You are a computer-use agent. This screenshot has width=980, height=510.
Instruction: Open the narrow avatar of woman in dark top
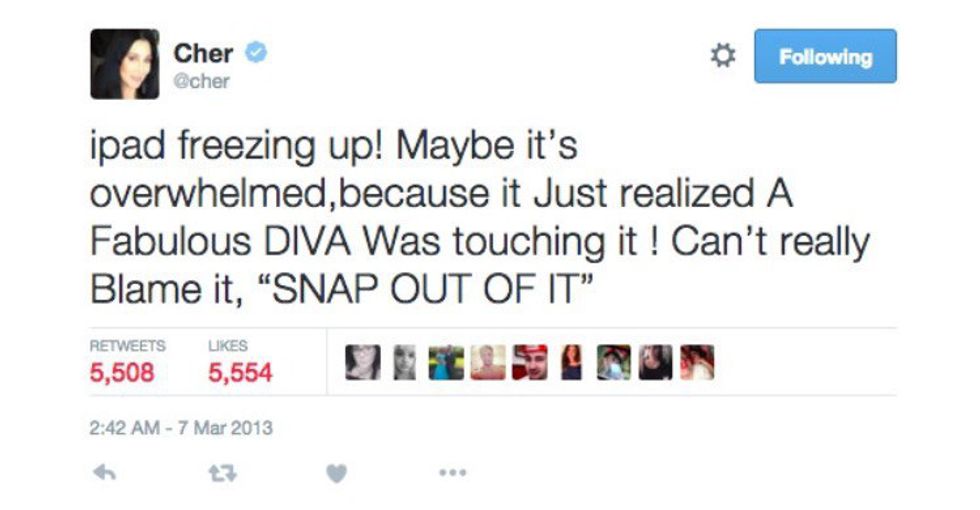pyautogui.click(x=572, y=362)
